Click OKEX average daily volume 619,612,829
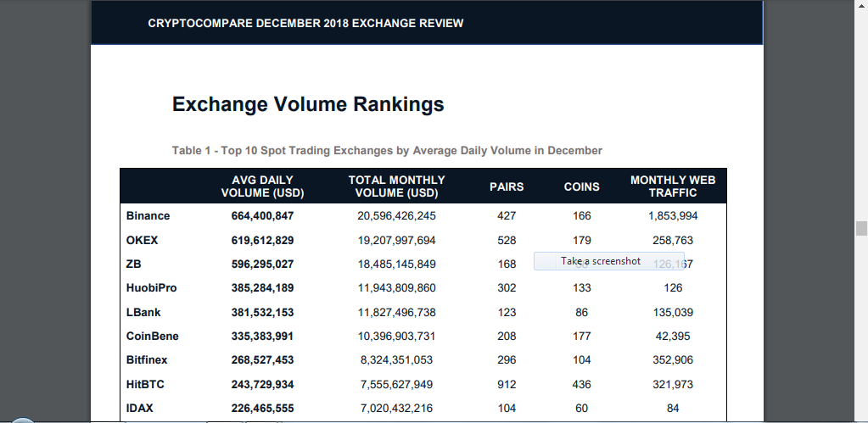The width and height of the screenshot is (868, 423). [x=262, y=240]
